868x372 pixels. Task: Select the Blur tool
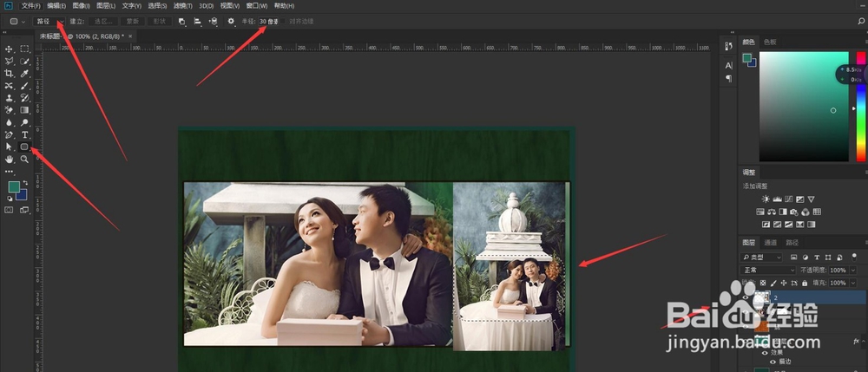pos(9,122)
